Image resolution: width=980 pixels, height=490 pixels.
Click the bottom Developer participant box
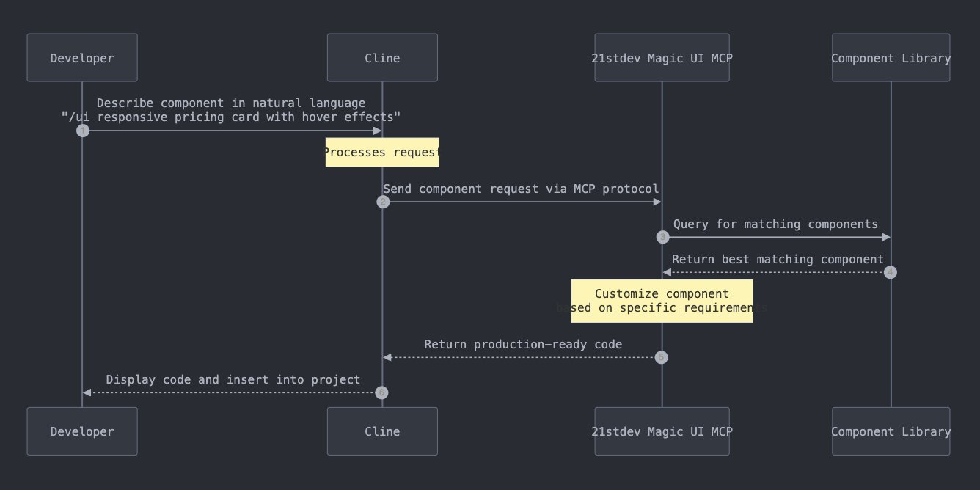pos(82,431)
